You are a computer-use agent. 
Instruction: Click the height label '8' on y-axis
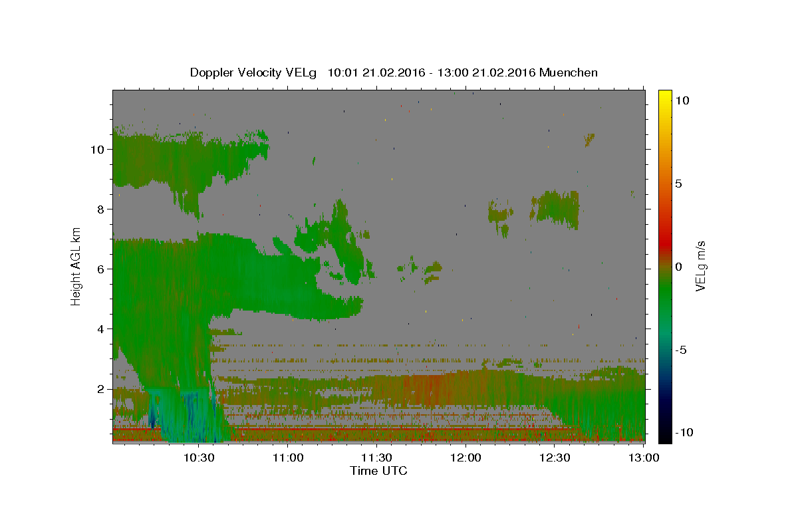(100, 209)
